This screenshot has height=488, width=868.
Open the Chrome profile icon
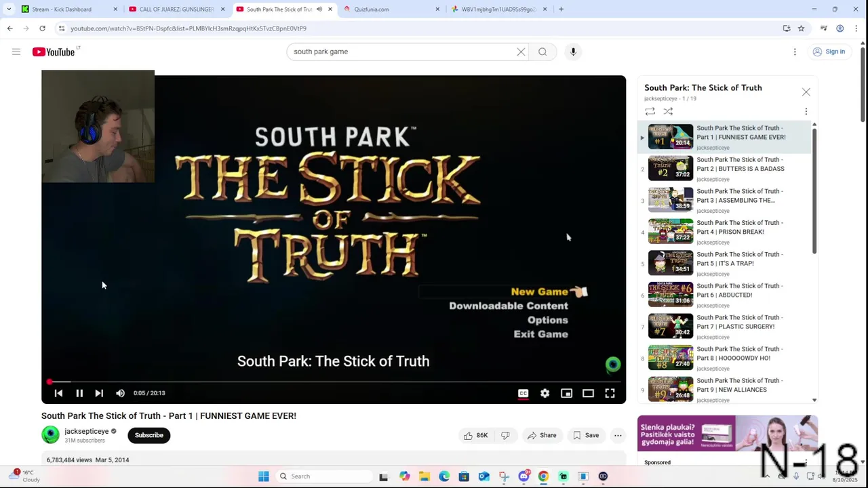pos(840,28)
